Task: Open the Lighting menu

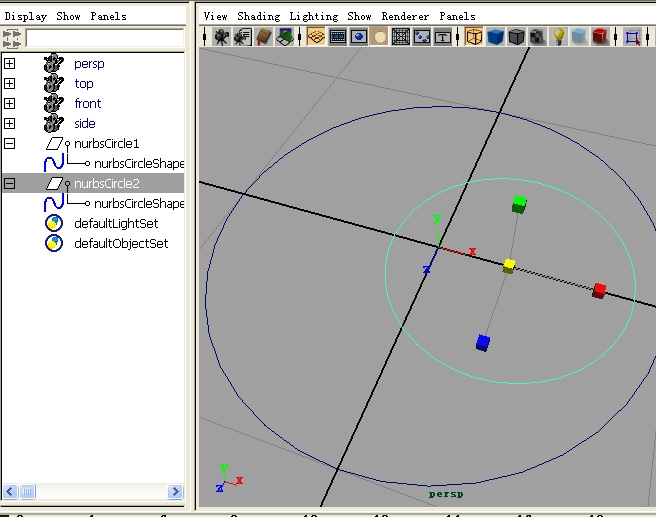Action: 314,17
